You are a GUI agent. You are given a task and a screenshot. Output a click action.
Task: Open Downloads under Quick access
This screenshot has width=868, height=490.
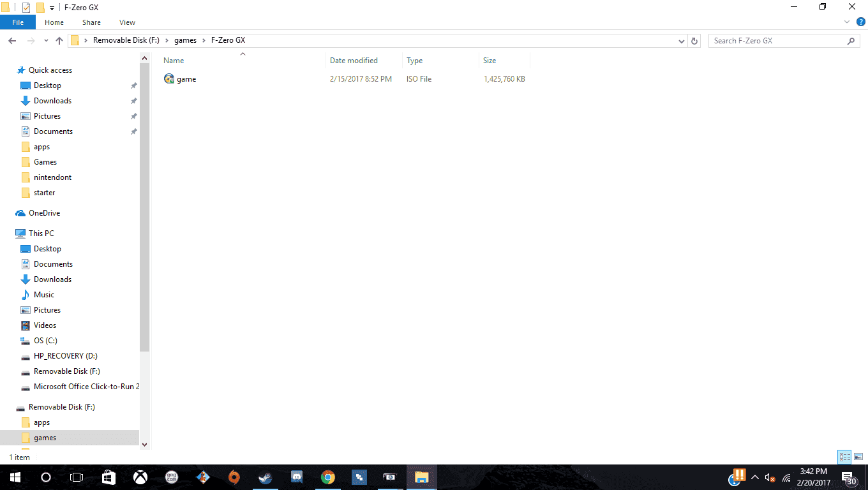(52, 101)
